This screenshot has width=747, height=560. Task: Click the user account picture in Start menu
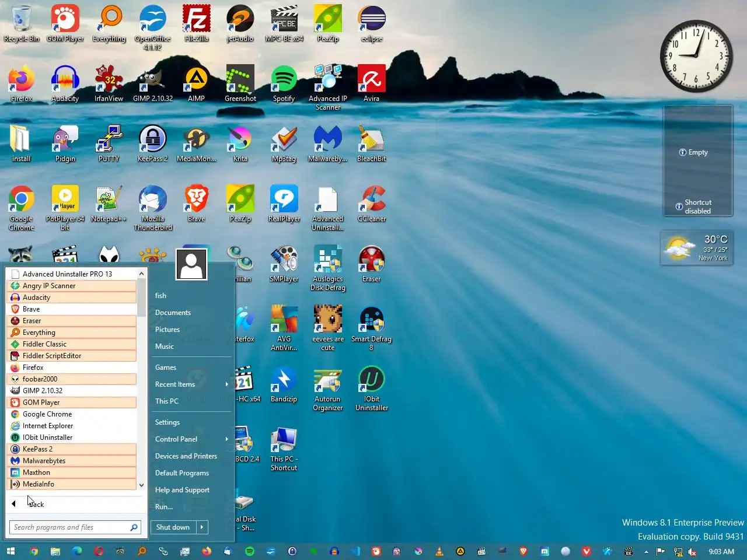191,264
